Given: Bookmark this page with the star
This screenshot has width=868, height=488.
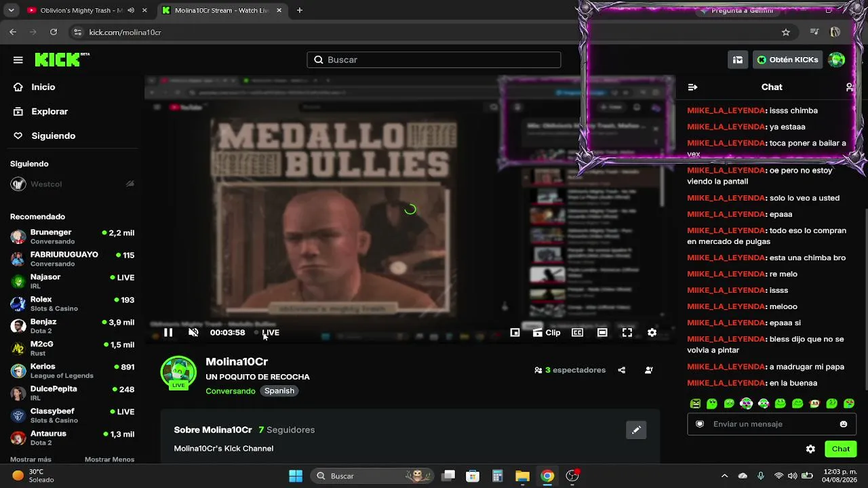Looking at the screenshot, I should pyautogui.click(x=786, y=32).
